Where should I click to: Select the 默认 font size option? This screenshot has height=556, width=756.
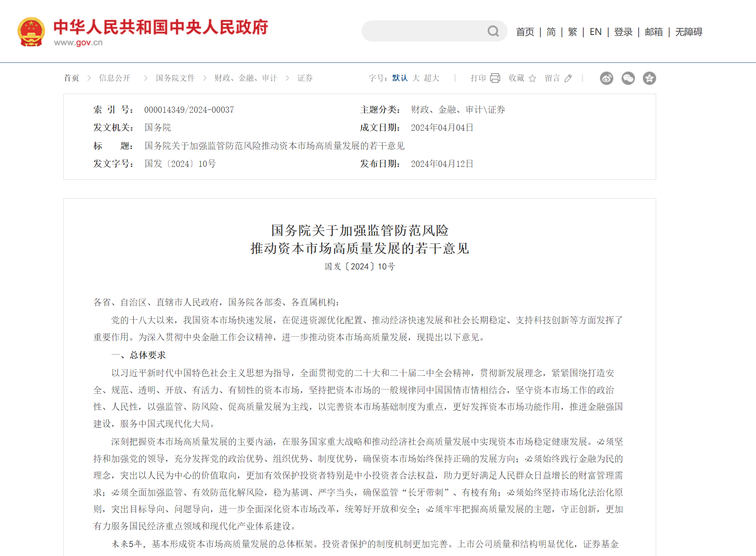pyautogui.click(x=400, y=78)
